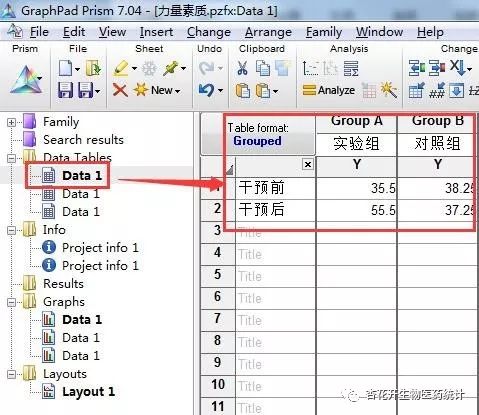Click the change table format grid icon
Image resolution: width=479 pixels, height=415 pixels.
click(x=417, y=90)
